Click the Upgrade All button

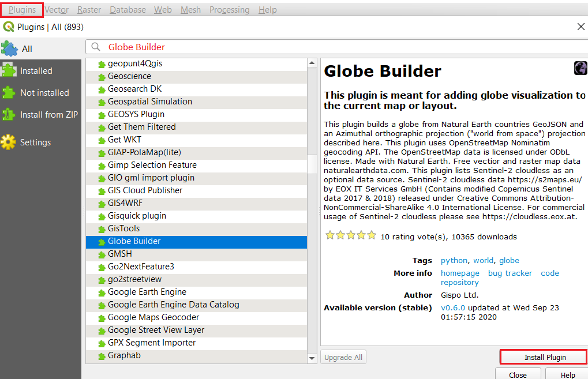(x=343, y=357)
